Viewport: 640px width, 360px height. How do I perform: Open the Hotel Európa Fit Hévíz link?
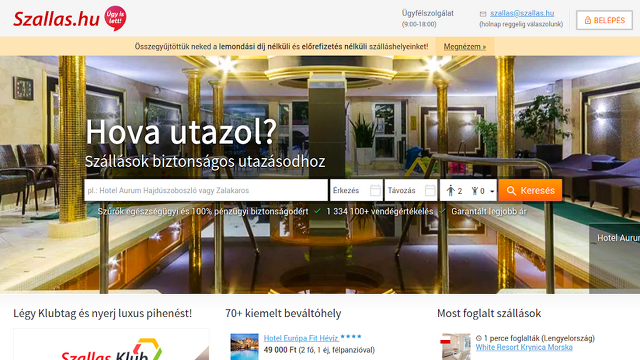coord(301,338)
